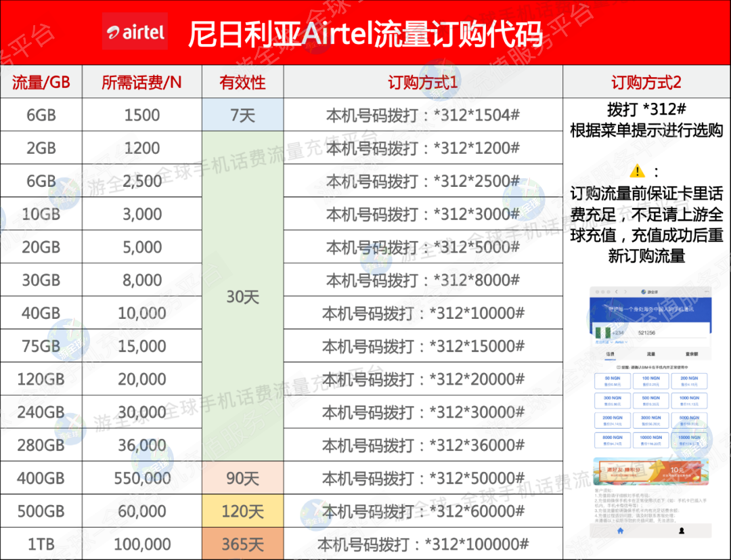
Task: Click the Airtel logo in the header
Action: [x=135, y=32]
